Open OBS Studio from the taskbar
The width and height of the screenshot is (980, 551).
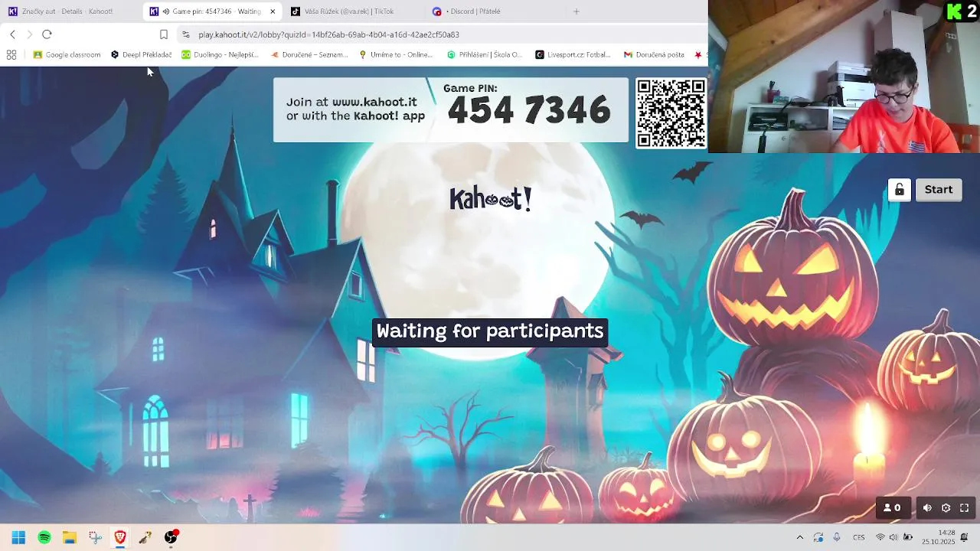tap(171, 537)
